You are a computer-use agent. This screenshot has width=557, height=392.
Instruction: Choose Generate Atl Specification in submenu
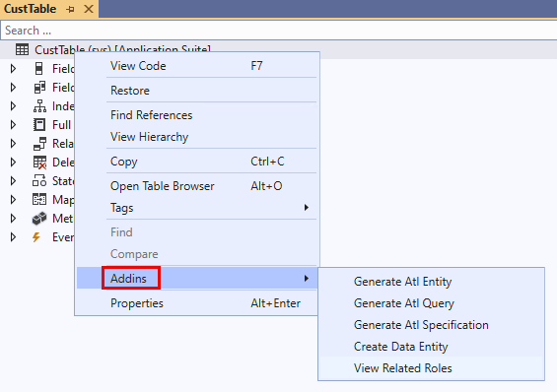pos(431,325)
